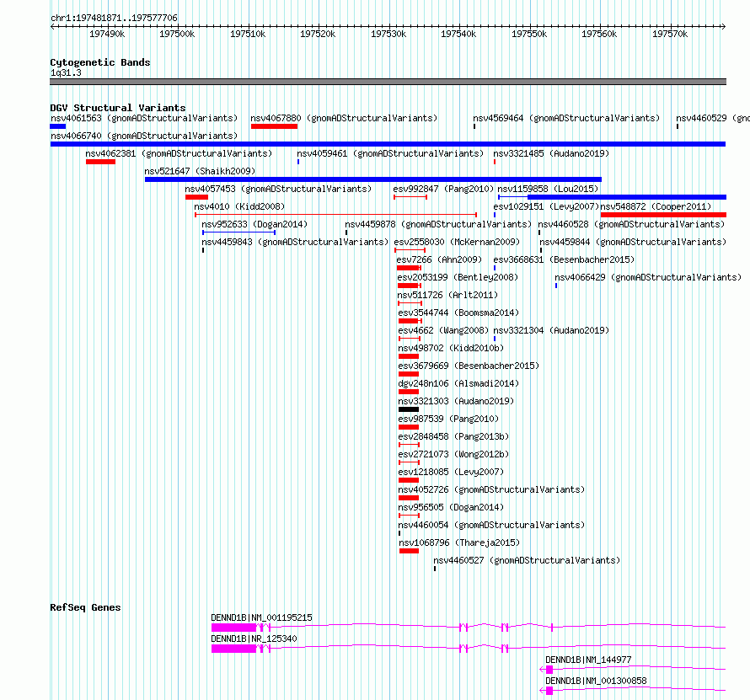Open the nsv4460529 variant label
The height and width of the screenshot is (700, 750).
(713, 118)
